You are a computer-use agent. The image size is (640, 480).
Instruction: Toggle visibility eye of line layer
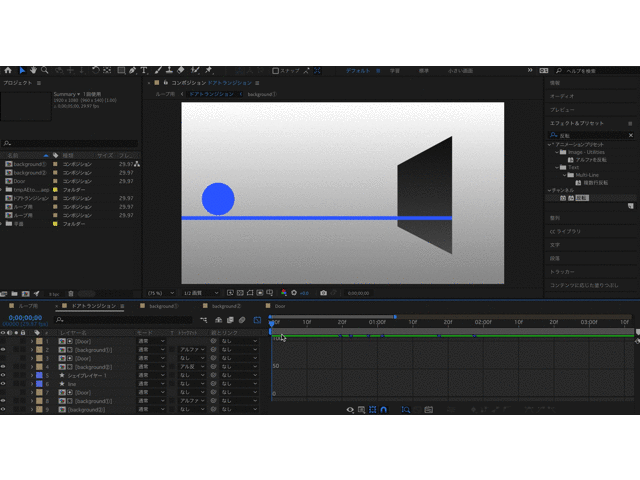tap(3, 384)
